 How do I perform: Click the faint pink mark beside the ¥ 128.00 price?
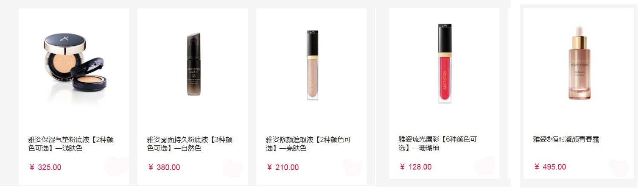(485, 165)
